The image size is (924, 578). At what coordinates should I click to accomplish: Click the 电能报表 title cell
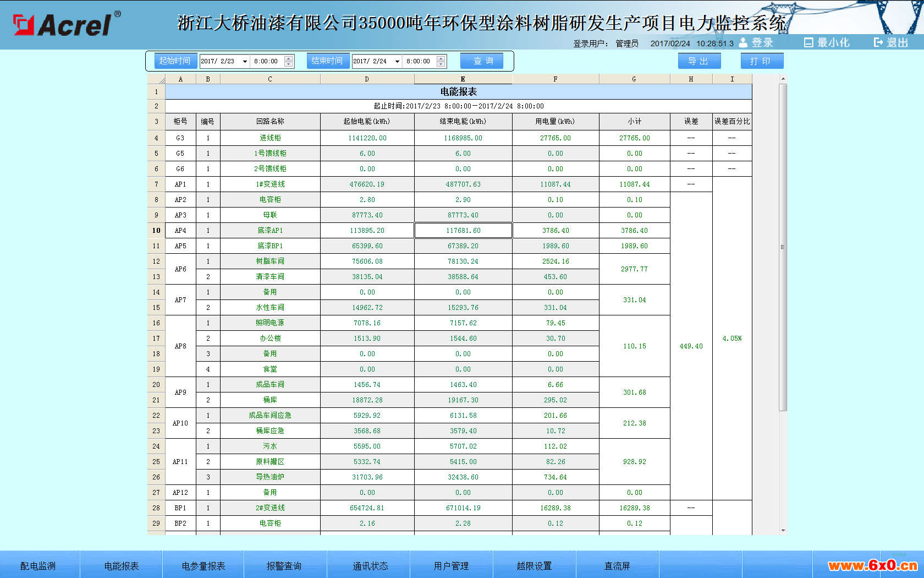tap(459, 91)
